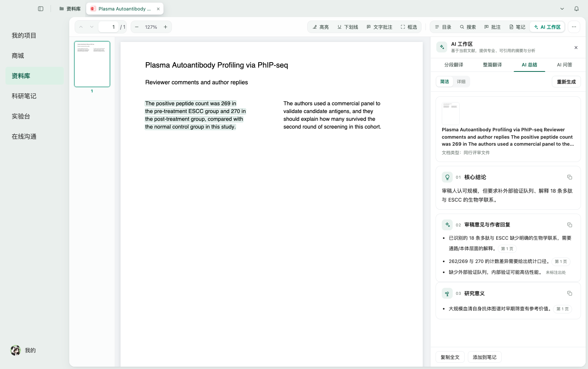Close the AI 工作区 panel
The height and width of the screenshot is (369, 588).
tap(576, 47)
